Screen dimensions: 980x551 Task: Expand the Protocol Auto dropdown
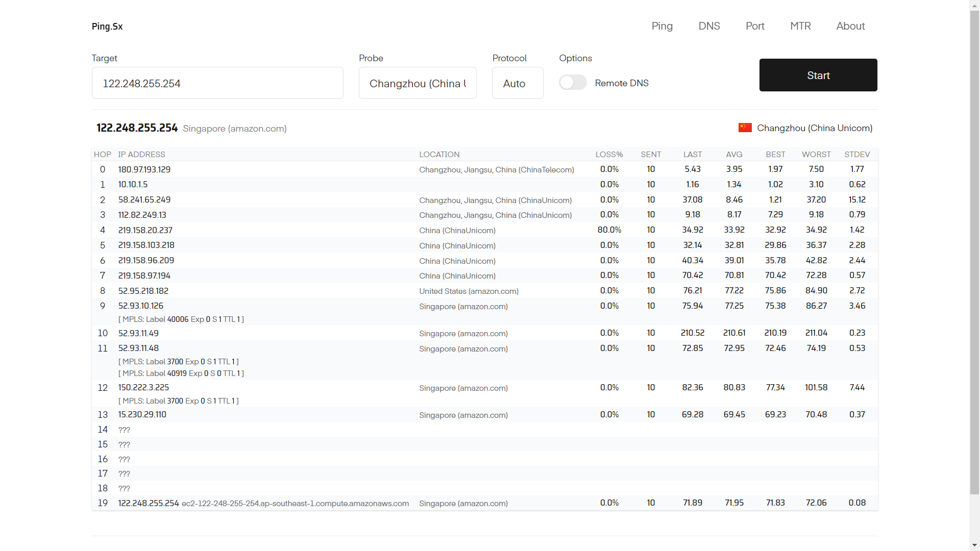pos(517,83)
